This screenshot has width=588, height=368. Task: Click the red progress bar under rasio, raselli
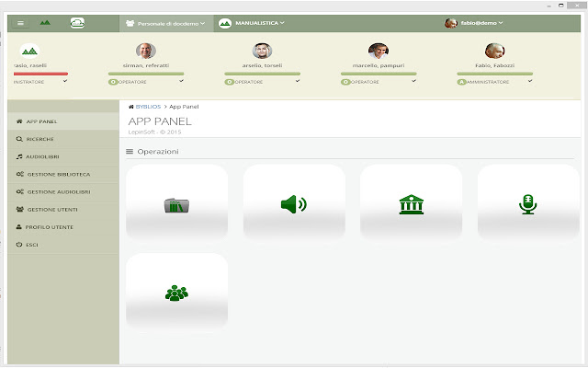40,73
